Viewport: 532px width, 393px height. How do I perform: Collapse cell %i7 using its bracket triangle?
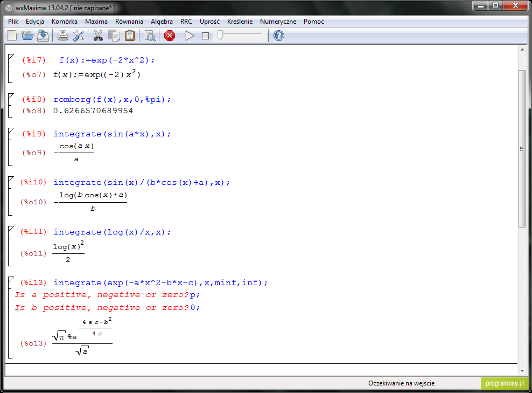coord(11,57)
